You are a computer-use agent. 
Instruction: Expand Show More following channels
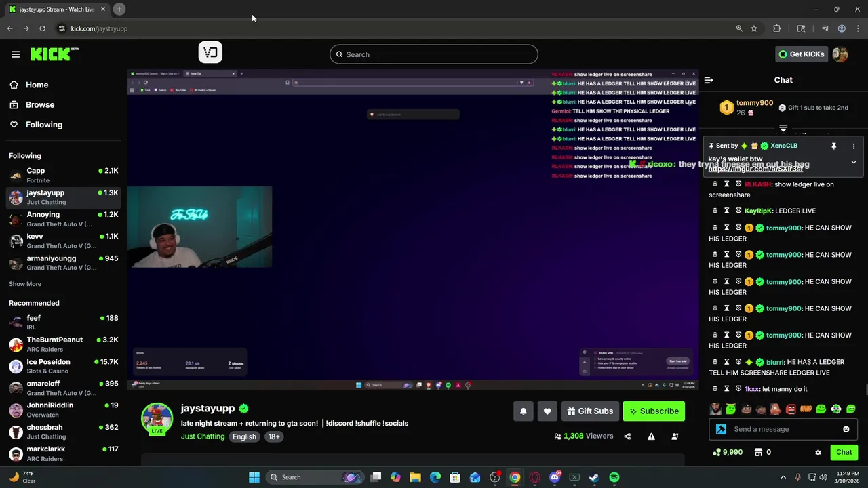pos(25,284)
